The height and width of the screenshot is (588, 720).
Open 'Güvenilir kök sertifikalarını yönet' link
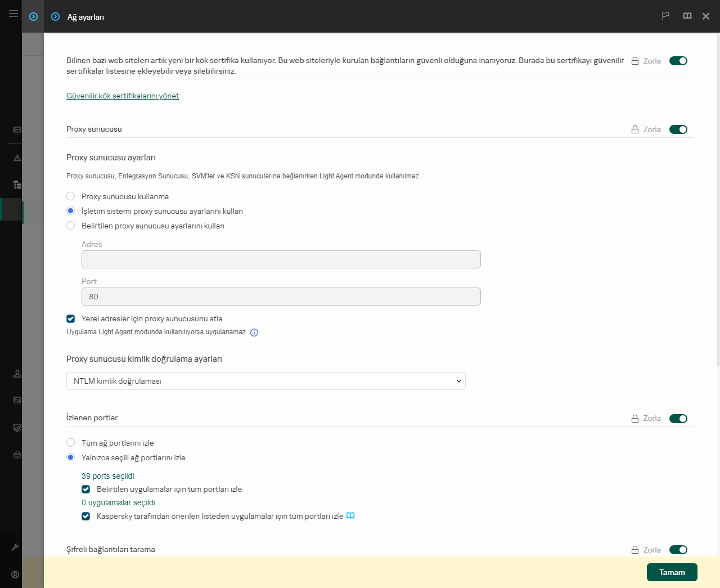[x=123, y=96]
